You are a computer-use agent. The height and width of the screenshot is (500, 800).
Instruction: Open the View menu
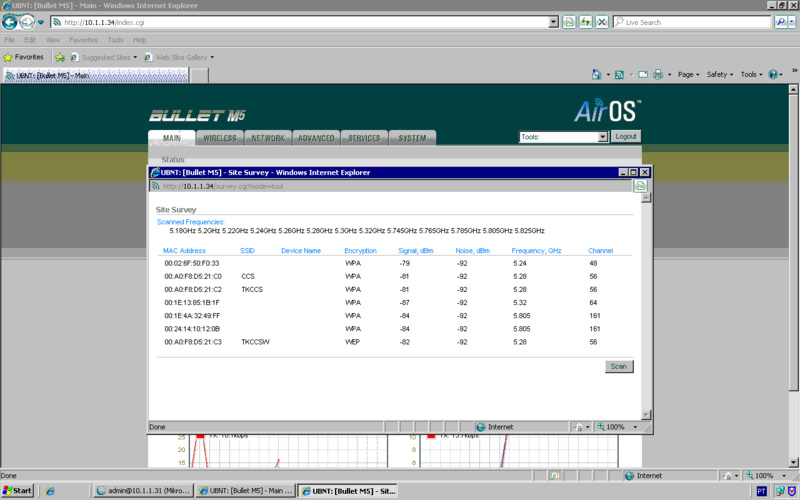point(53,40)
